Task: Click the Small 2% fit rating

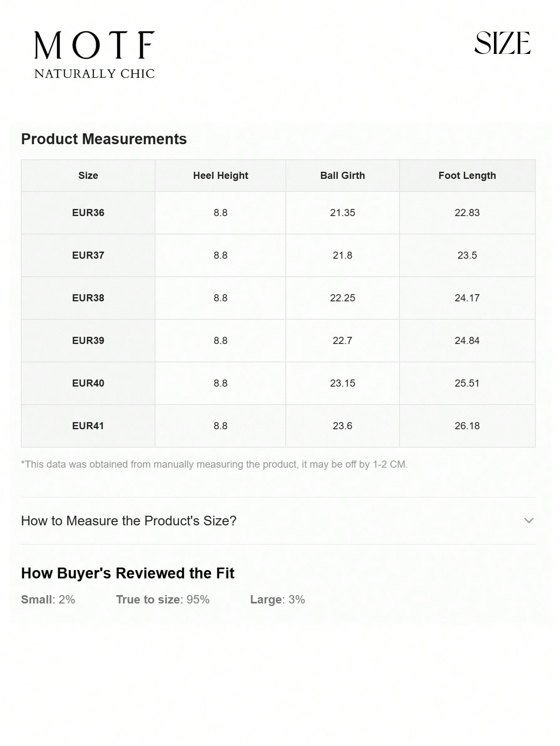Action: pyautogui.click(x=48, y=600)
